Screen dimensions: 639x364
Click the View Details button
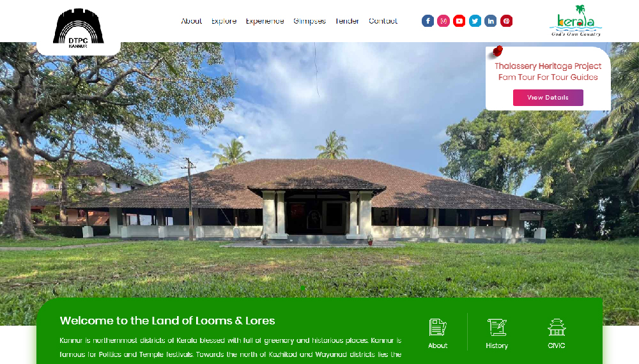[x=548, y=98]
